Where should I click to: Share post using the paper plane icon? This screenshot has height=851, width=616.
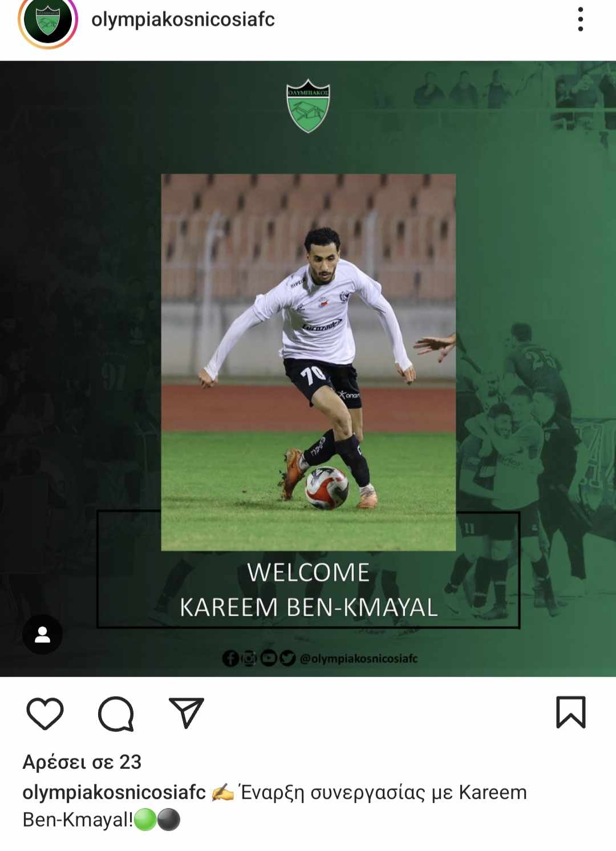[x=187, y=712]
